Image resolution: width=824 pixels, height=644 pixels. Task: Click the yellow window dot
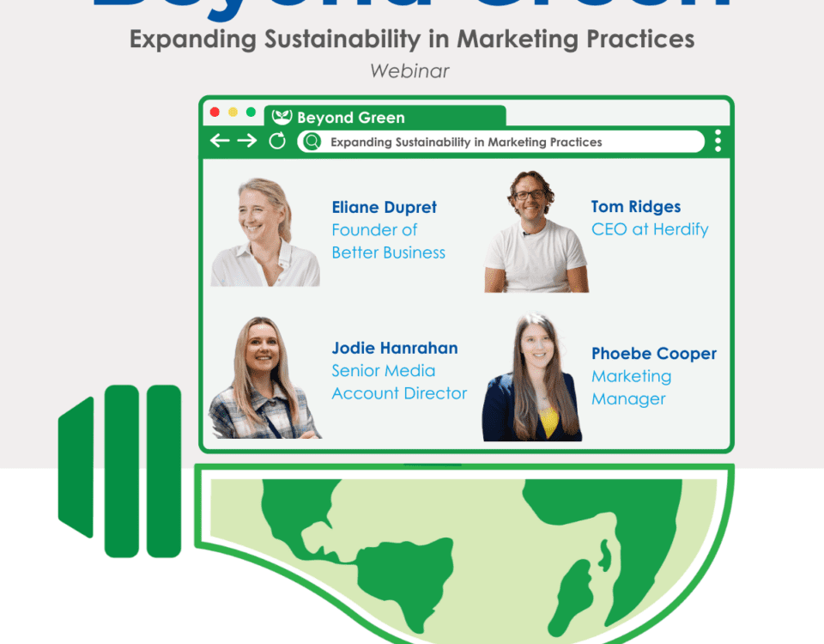click(233, 112)
